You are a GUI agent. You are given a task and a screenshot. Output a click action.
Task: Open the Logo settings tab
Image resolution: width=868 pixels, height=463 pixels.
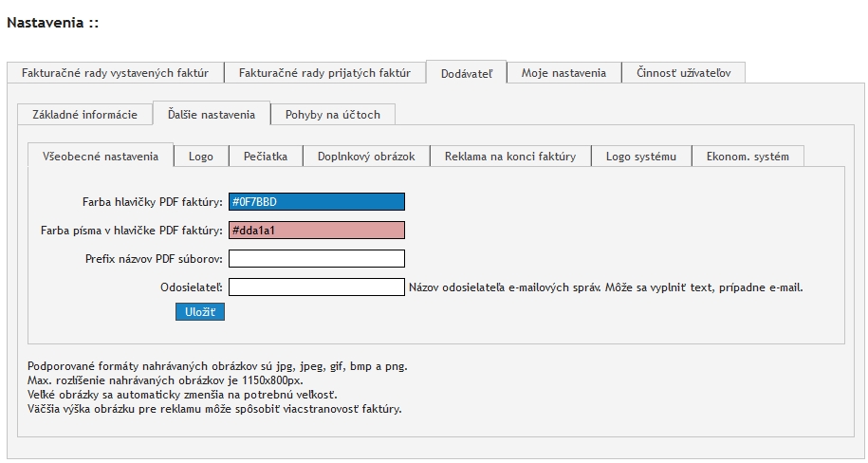pyautogui.click(x=200, y=157)
